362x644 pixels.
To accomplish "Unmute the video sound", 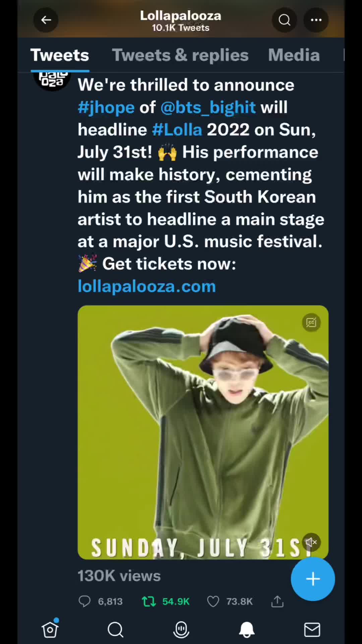I will click(311, 542).
